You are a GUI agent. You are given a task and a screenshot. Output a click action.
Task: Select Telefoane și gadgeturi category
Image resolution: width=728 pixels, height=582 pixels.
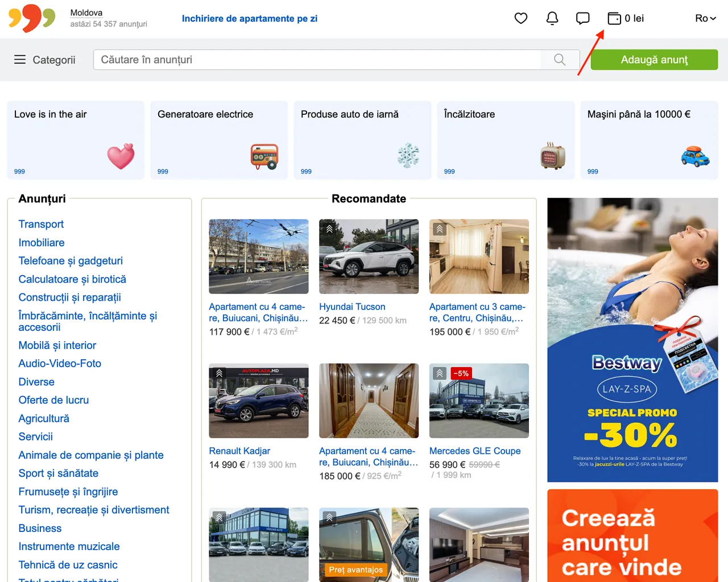click(x=71, y=261)
